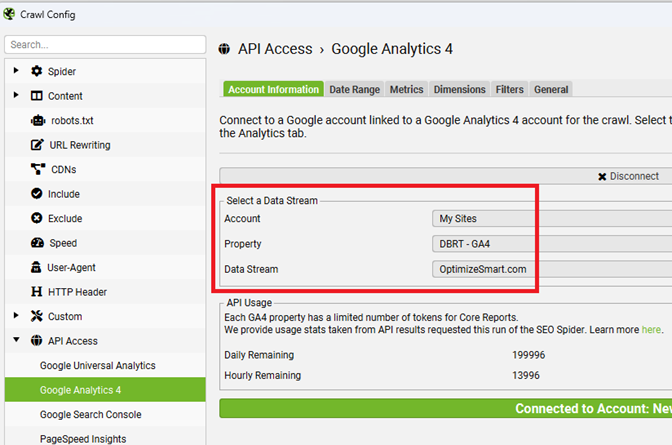Click the Include checkmark icon
This screenshot has height=445, width=672.
click(x=37, y=194)
